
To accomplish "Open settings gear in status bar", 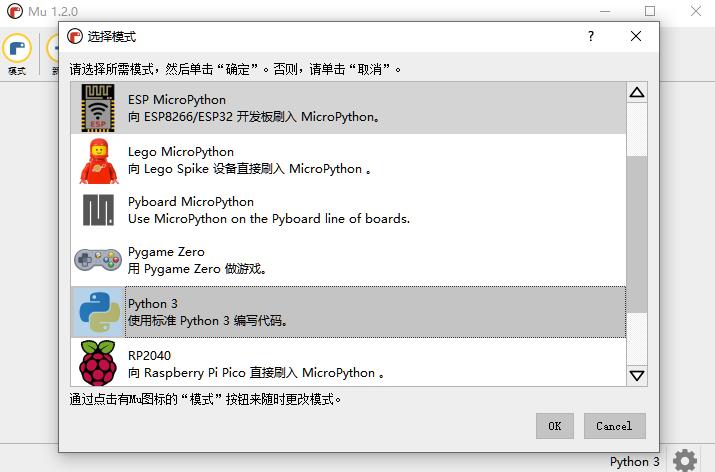I will 684,460.
